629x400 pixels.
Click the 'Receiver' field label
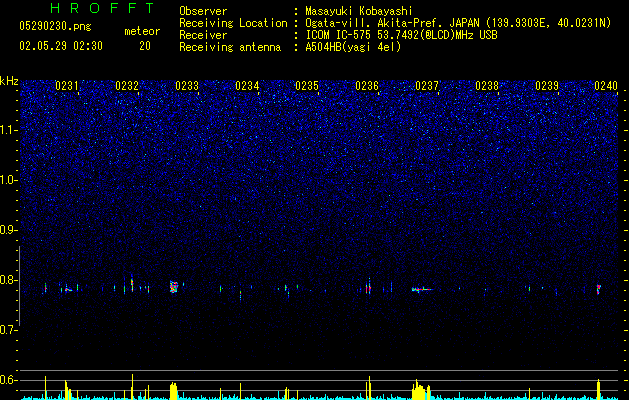tap(203, 35)
